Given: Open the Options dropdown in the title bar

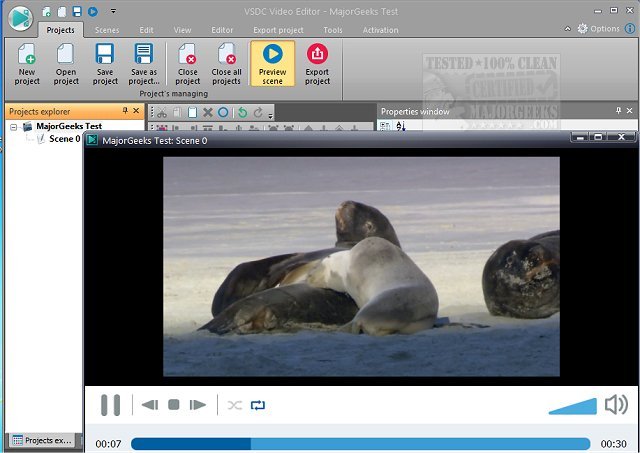Looking at the screenshot, I should (x=605, y=29).
